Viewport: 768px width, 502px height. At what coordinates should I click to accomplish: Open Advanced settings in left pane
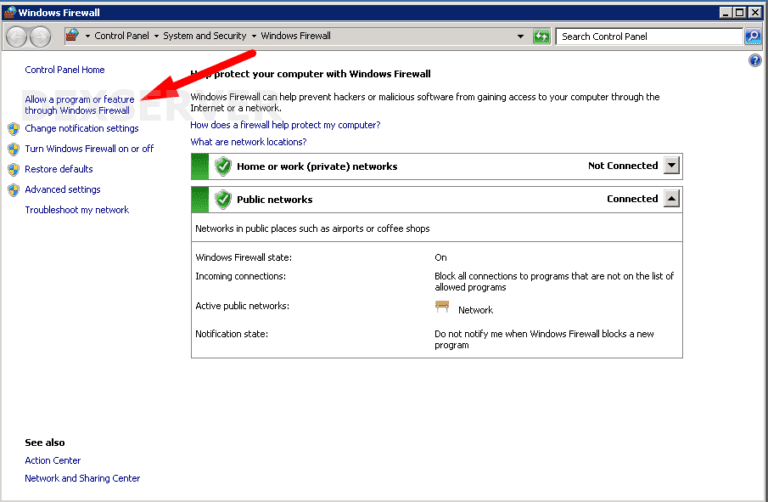click(62, 189)
